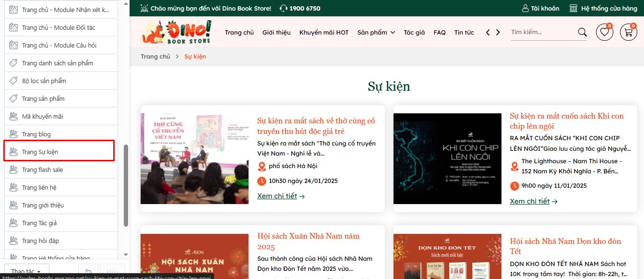Open 'Trang Tác giả' sidebar item
The height and width of the screenshot is (279, 644).
pos(61,223)
